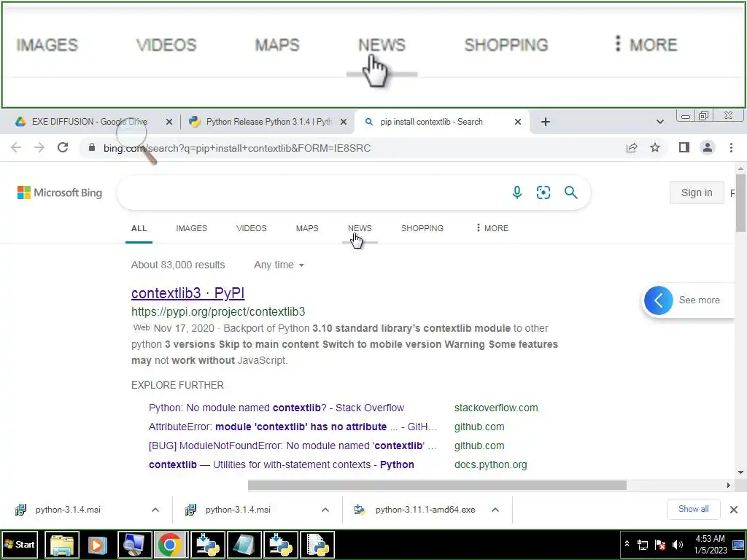Click the Show all downloads button

(693, 509)
